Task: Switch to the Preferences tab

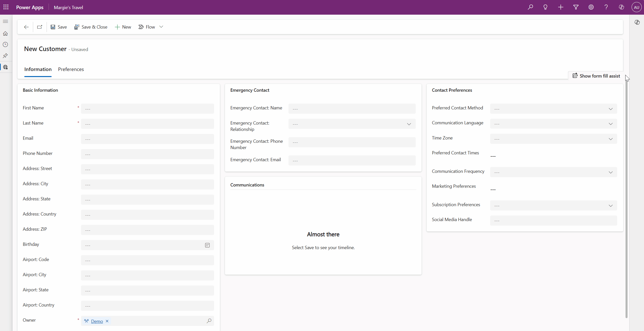Action: point(71,69)
